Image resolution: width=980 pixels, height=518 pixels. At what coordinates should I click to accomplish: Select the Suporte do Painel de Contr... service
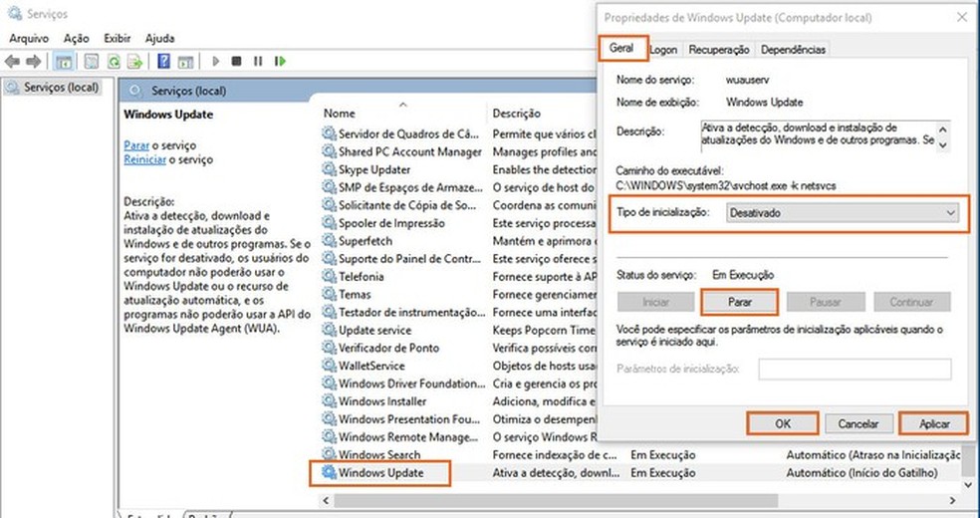(410, 259)
